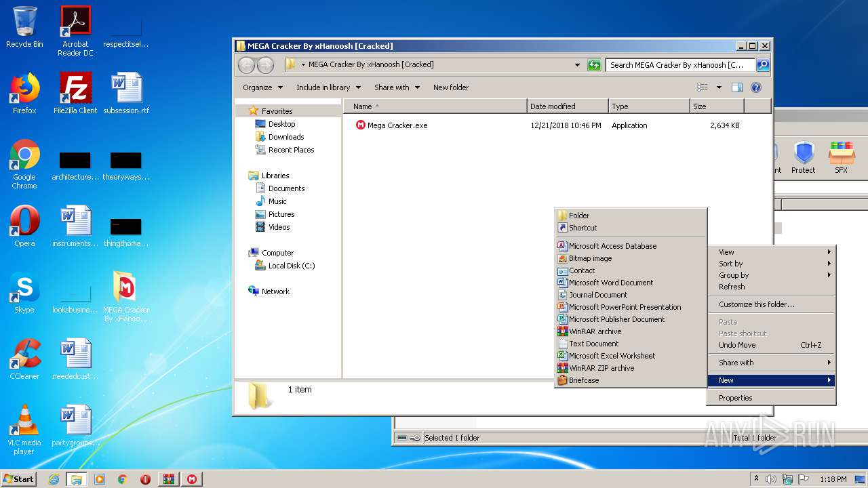Image resolution: width=868 pixels, height=488 pixels.
Task: Open neededcust document on desktop
Action: (x=75, y=359)
